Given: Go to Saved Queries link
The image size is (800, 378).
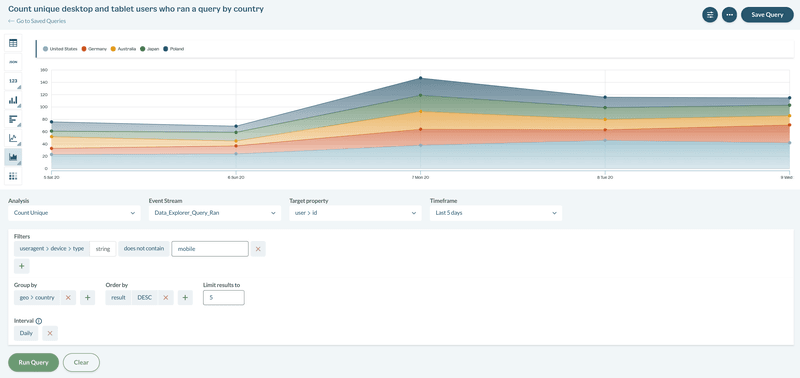Looking at the screenshot, I should [x=37, y=21].
